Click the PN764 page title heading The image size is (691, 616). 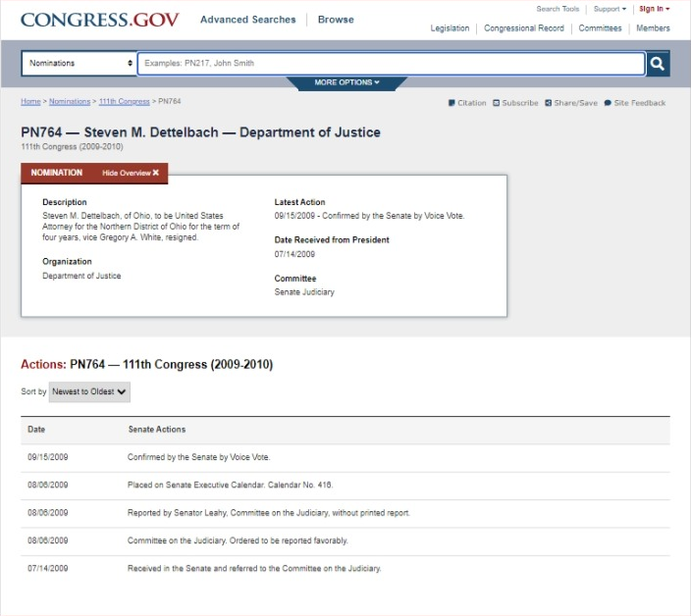[200, 132]
